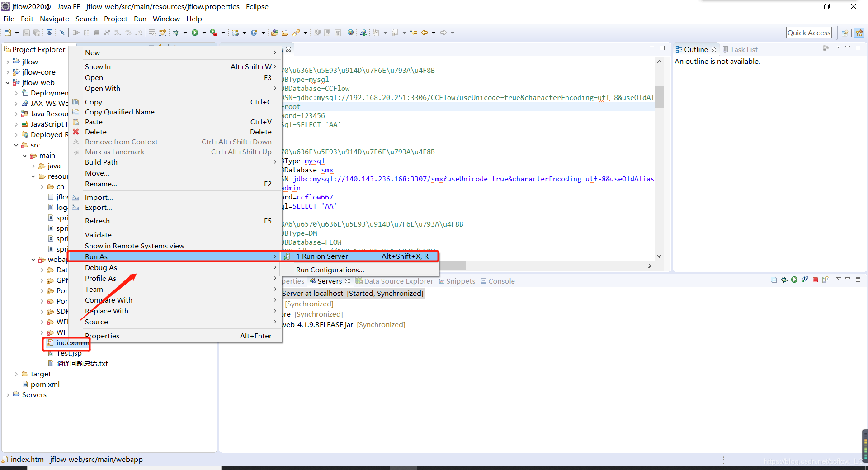Click the Search flashlight icon in toolbar

(x=296, y=33)
